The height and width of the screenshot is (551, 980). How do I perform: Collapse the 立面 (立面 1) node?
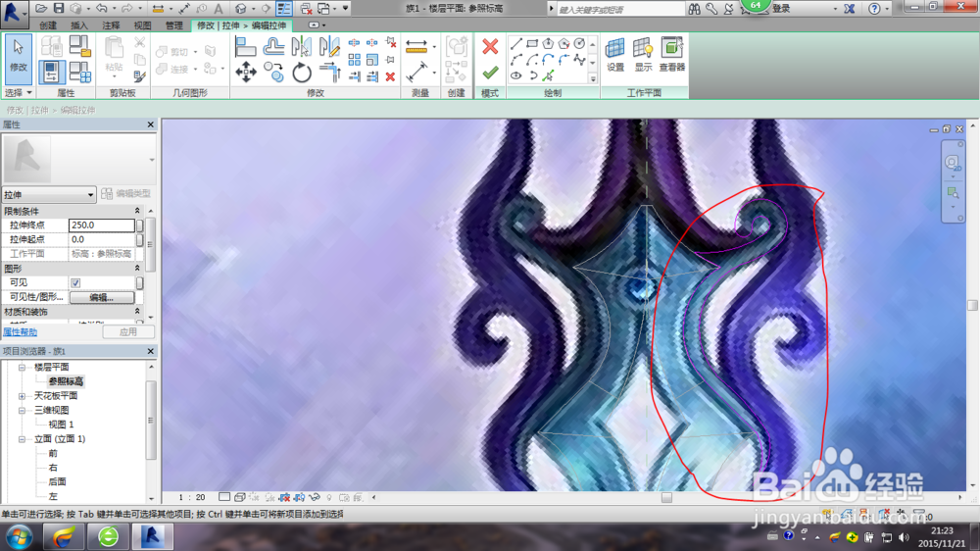coord(22,439)
